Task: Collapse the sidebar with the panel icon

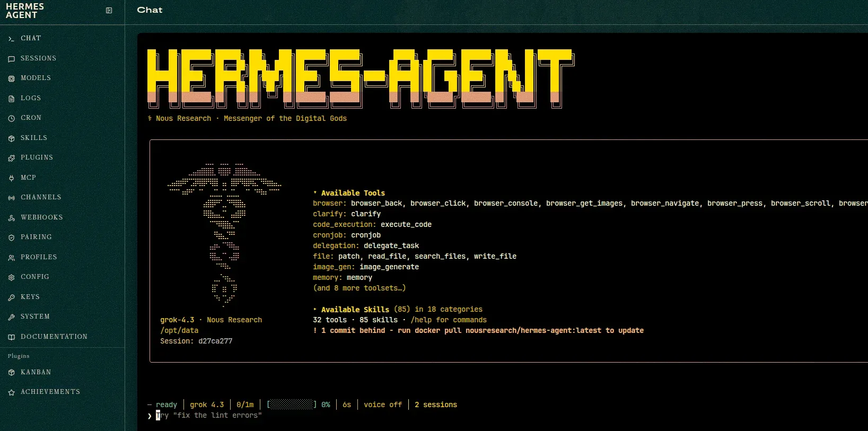Action: click(109, 11)
